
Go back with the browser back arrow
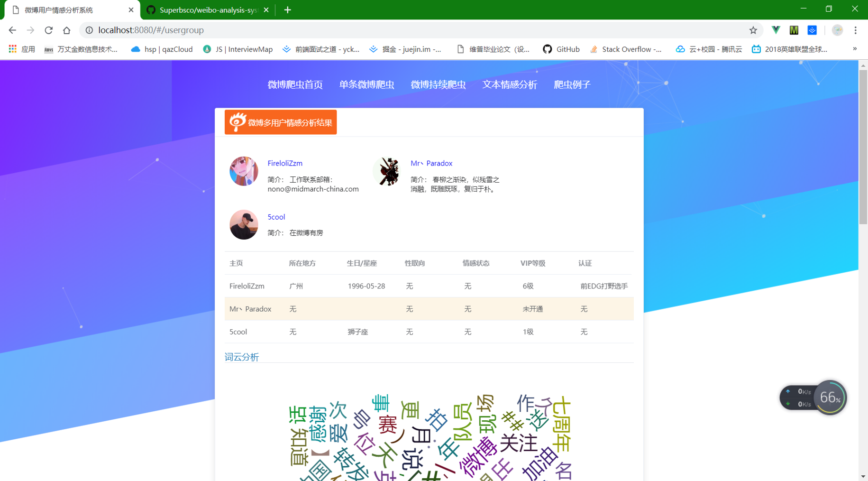click(x=12, y=30)
